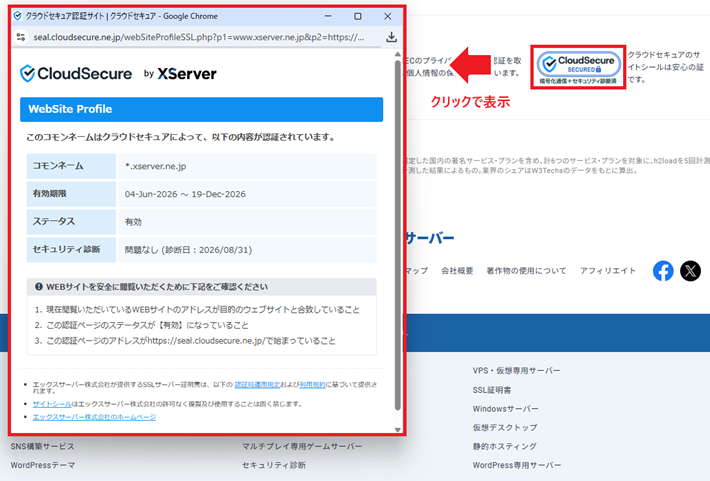Click the ステータス row label

pos(53,221)
